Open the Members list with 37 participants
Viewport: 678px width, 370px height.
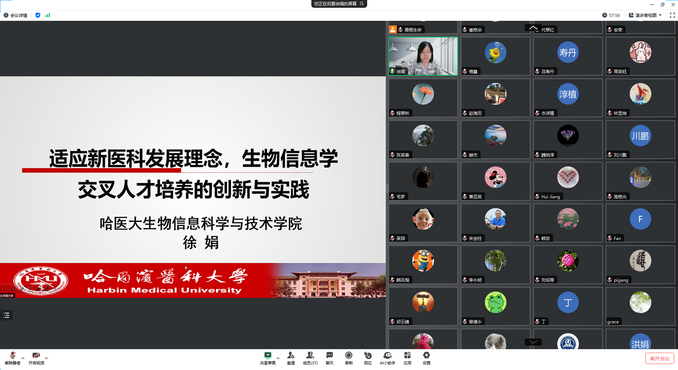pos(310,358)
